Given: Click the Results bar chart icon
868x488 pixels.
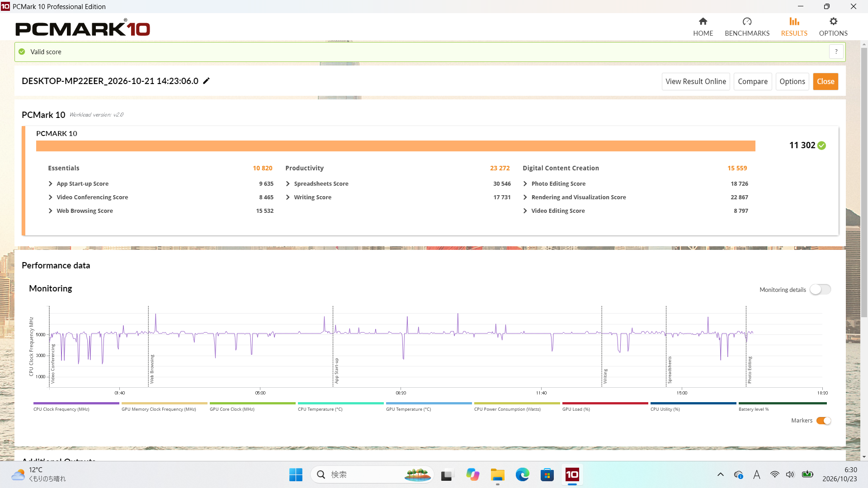Looking at the screenshot, I should click(x=794, y=21).
